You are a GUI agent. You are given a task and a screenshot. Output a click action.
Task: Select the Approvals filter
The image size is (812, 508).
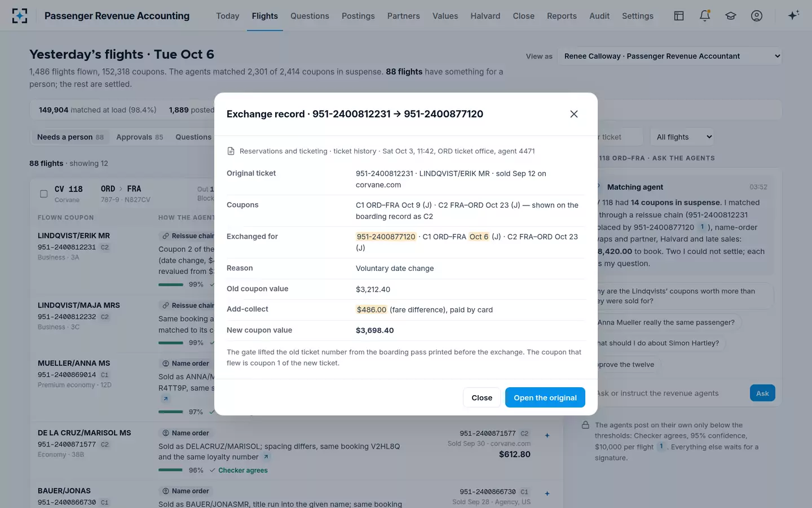(x=139, y=137)
